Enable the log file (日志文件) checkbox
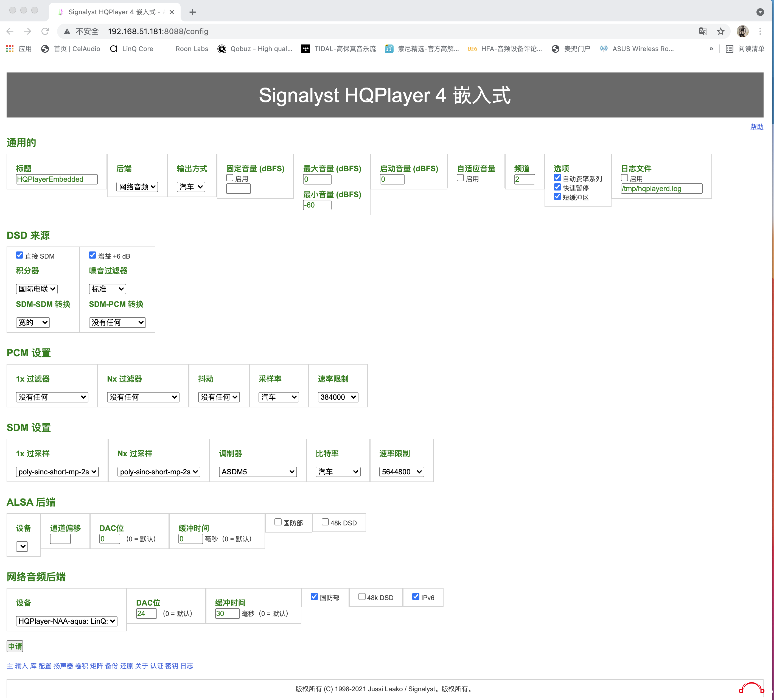774x700 pixels. [x=625, y=178]
